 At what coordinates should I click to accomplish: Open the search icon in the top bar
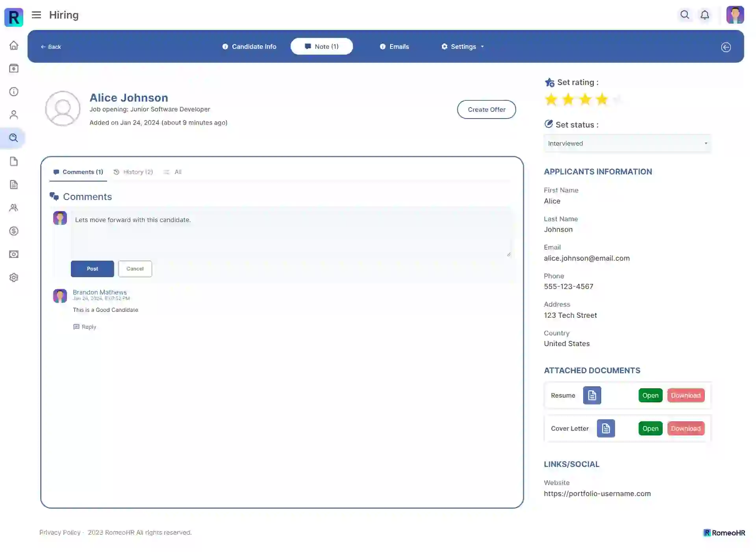point(685,15)
